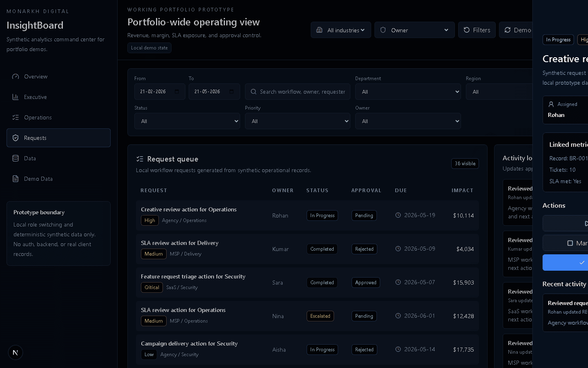The image size is (588, 368).
Task: Click the Data database icon
Action: coord(16,158)
